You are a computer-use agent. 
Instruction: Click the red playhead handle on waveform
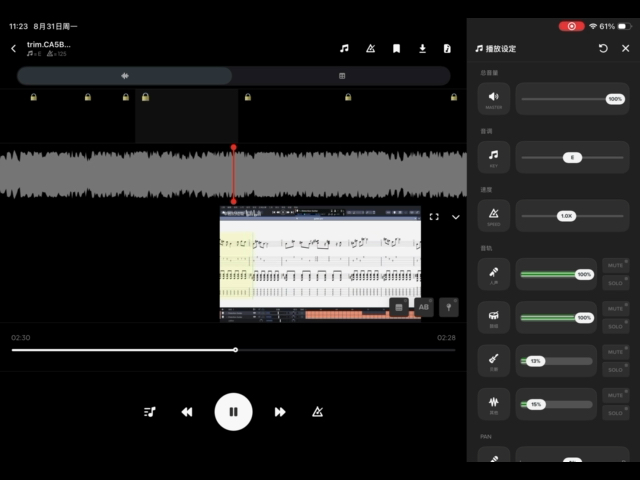click(233, 147)
